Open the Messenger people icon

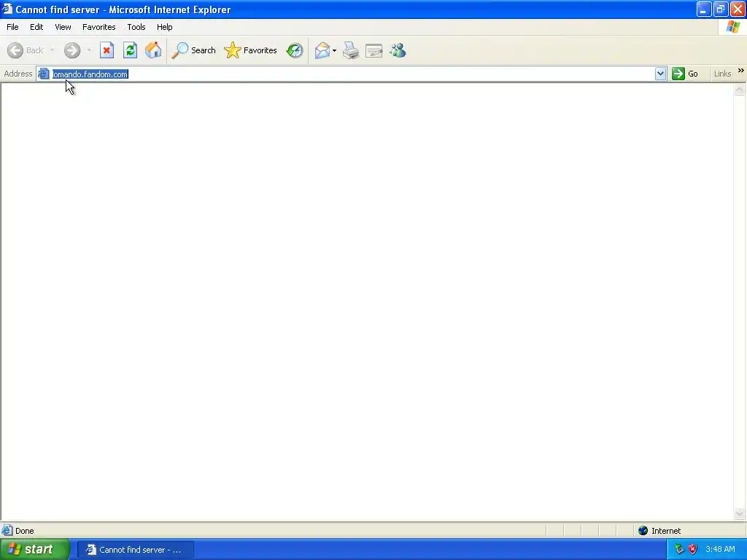398,50
